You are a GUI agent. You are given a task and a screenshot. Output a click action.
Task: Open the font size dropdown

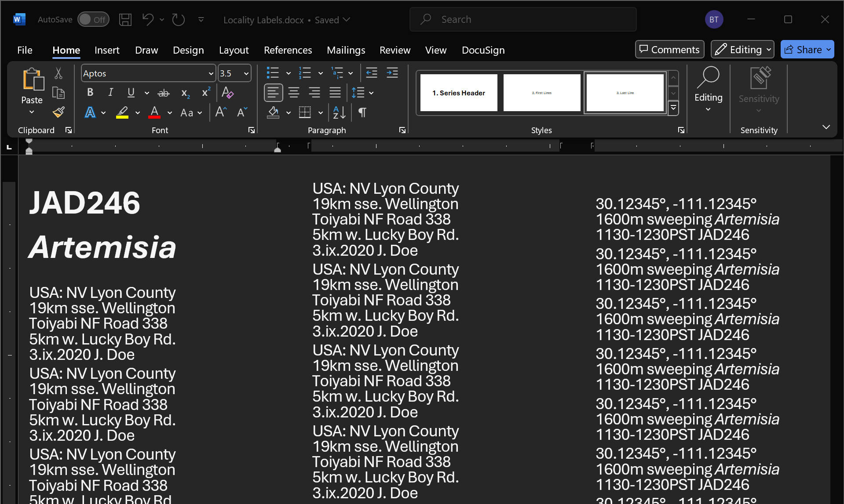click(x=246, y=74)
